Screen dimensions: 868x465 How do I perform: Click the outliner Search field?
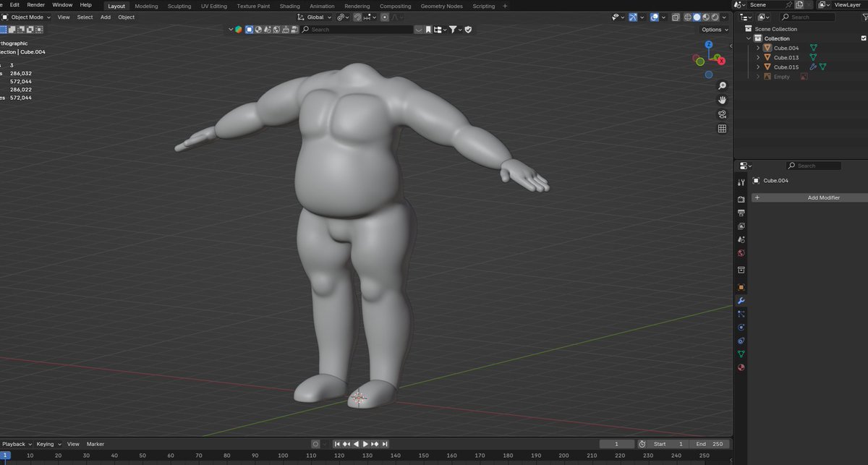[x=809, y=17]
